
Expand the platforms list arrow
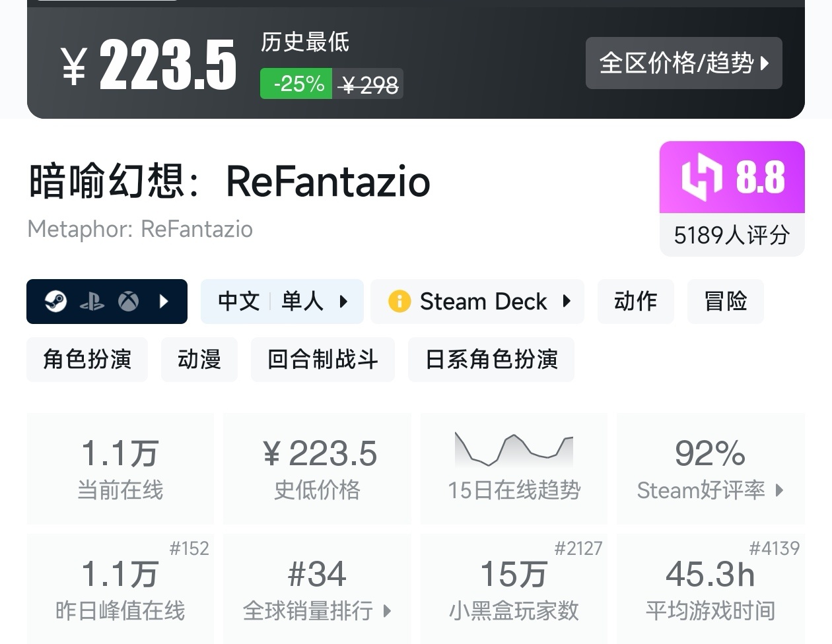click(164, 302)
